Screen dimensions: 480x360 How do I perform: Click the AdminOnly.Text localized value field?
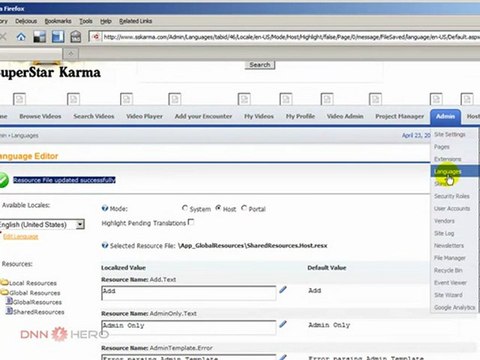point(189,327)
